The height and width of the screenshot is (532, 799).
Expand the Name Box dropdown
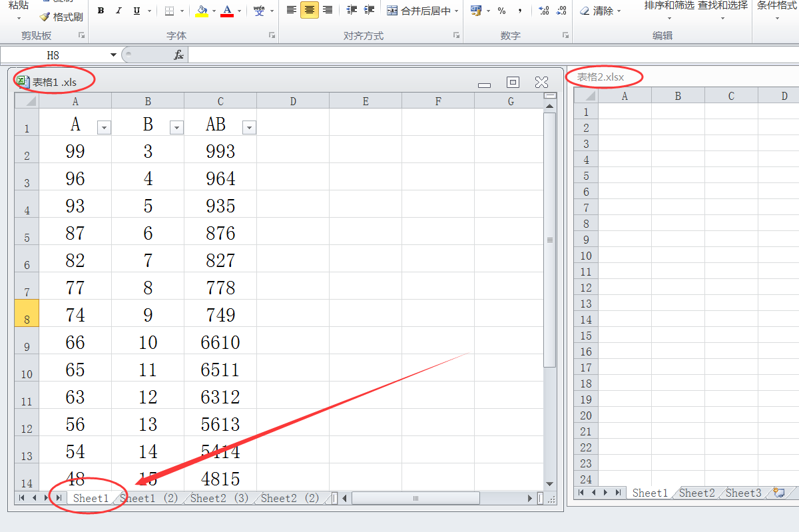[x=113, y=55]
